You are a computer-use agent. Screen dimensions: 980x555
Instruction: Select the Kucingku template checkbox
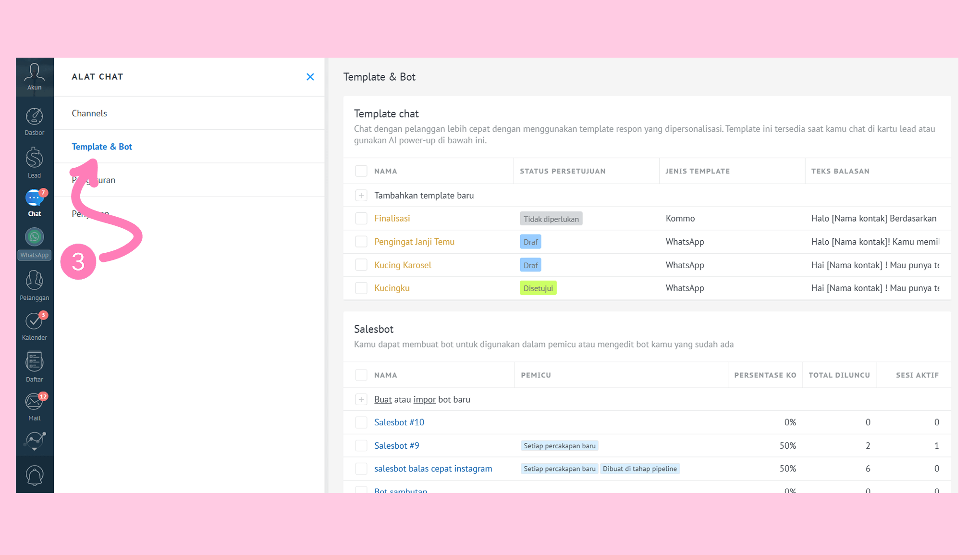(x=361, y=288)
